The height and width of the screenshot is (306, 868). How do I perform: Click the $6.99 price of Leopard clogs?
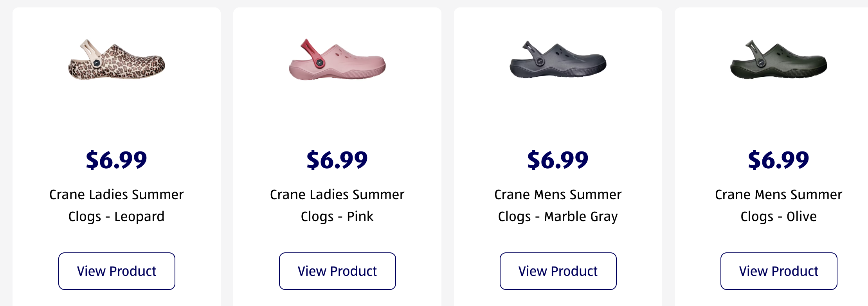click(x=117, y=160)
